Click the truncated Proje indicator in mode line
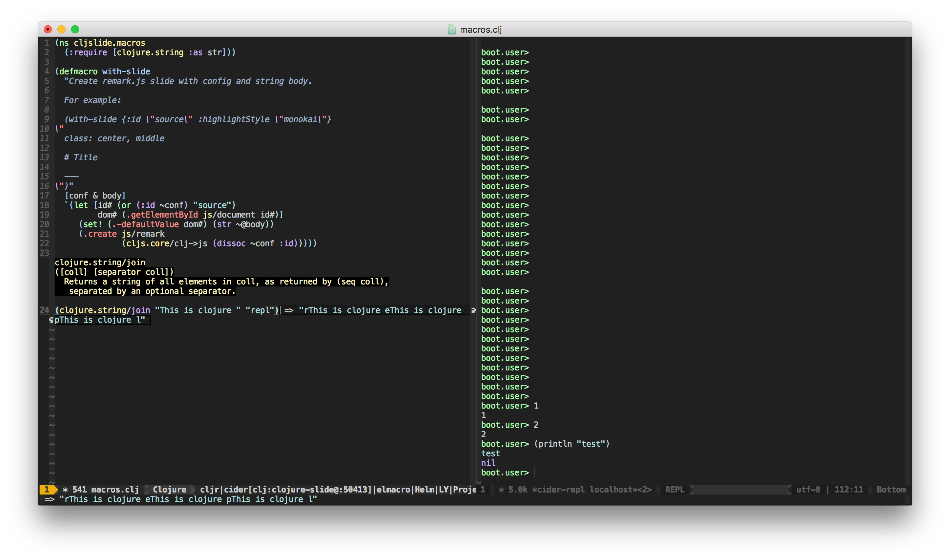This screenshot has height=560, width=950. [x=464, y=490]
